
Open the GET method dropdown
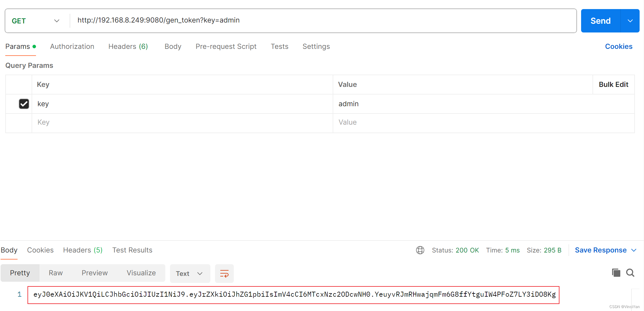pyautogui.click(x=56, y=20)
